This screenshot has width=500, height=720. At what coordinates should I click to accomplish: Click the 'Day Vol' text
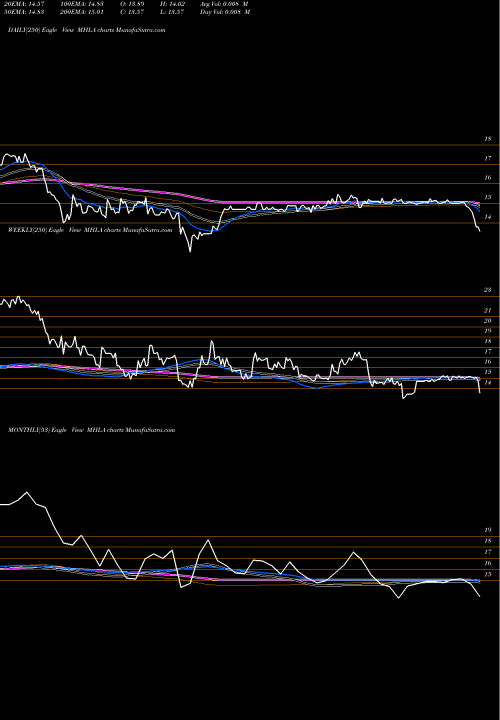coord(225,11)
